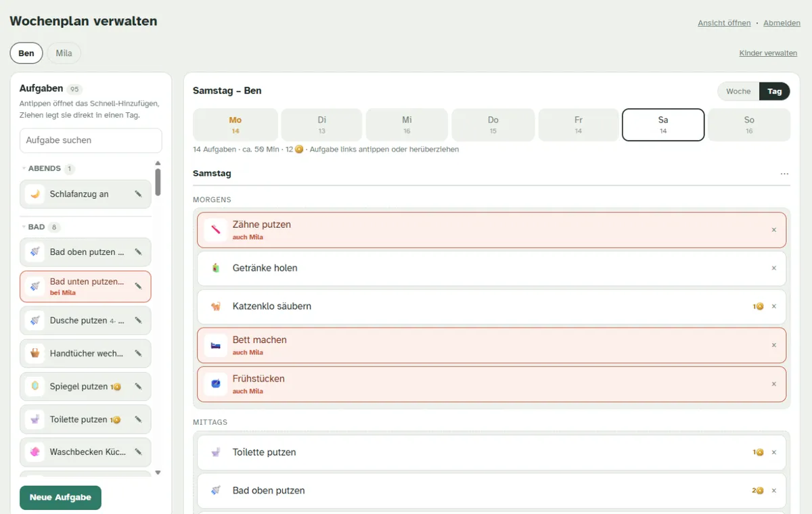
Task: Click the Bad unten putzen task card
Action: (85, 287)
